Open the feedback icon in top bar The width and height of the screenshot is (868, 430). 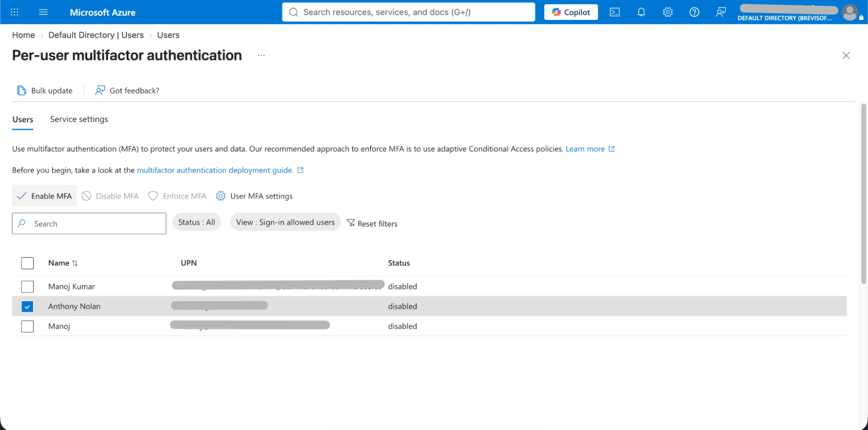point(721,12)
